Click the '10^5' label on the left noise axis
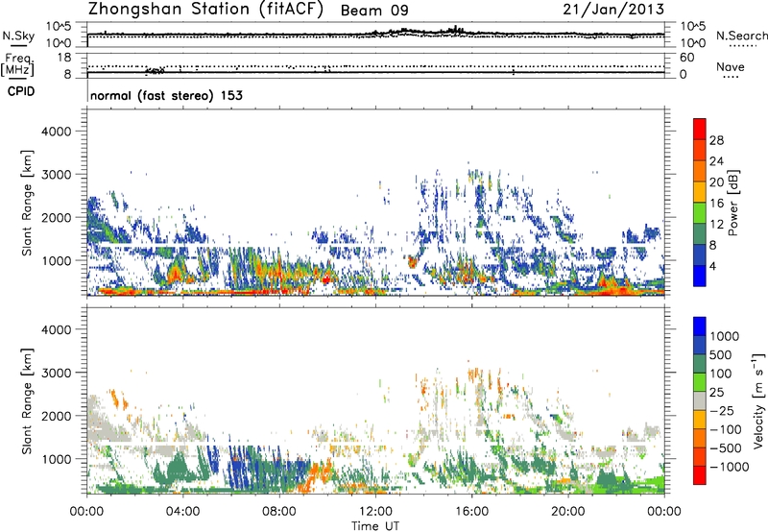 (x=59, y=26)
